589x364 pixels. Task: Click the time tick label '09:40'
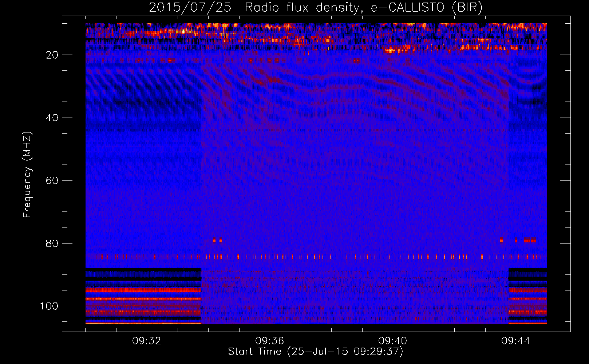pos(393,341)
